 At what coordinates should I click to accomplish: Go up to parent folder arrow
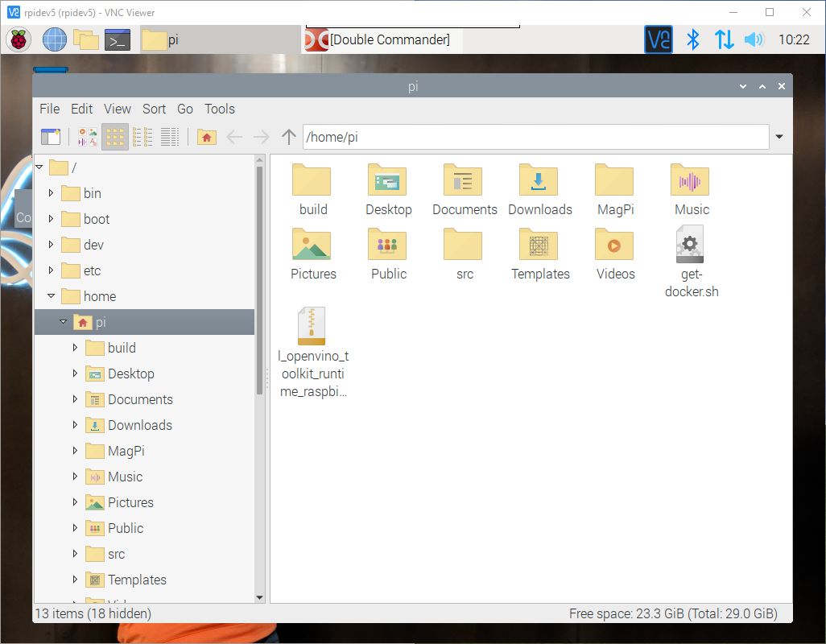[x=288, y=137]
